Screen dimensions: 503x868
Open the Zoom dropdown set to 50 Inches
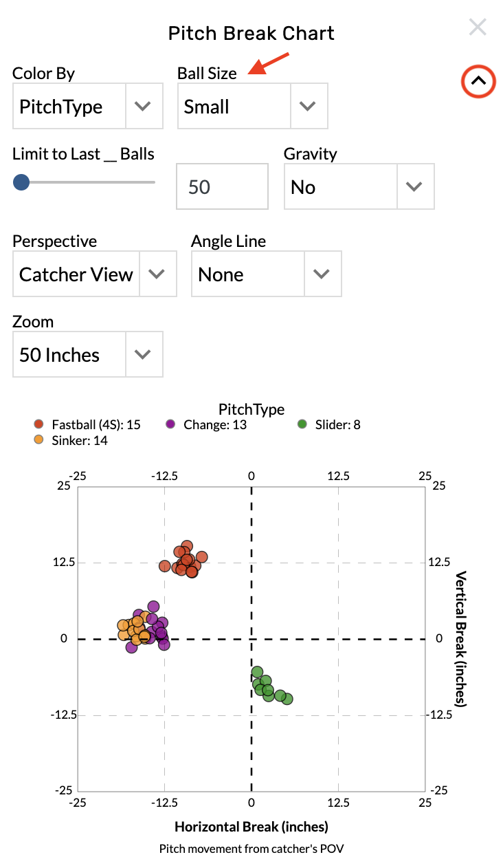click(87, 354)
